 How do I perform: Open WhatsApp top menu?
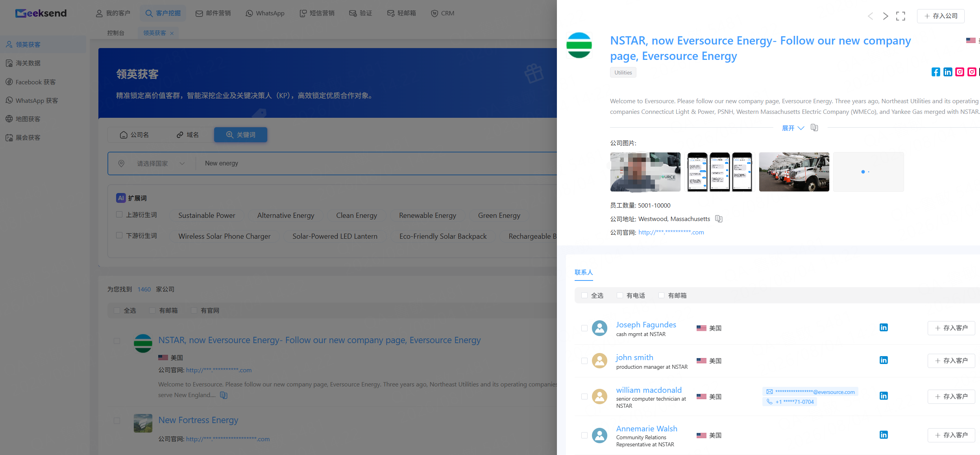click(265, 13)
